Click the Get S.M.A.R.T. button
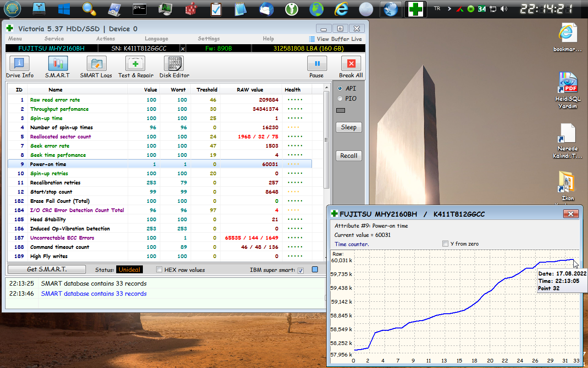 pos(47,270)
